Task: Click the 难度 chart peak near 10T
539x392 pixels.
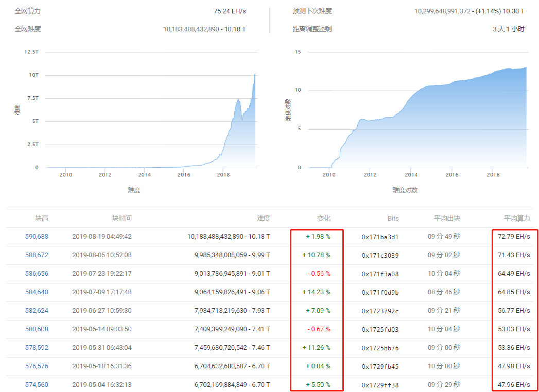Action: tap(255, 74)
